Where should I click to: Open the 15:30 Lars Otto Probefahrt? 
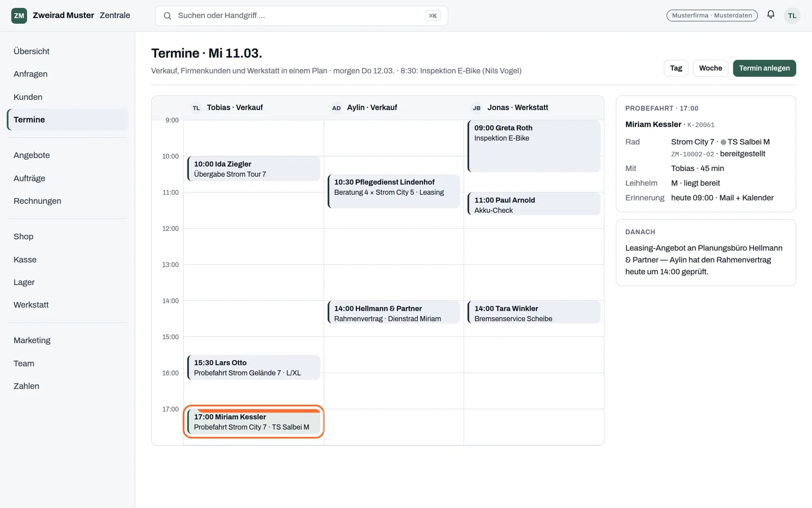[254, 367]
